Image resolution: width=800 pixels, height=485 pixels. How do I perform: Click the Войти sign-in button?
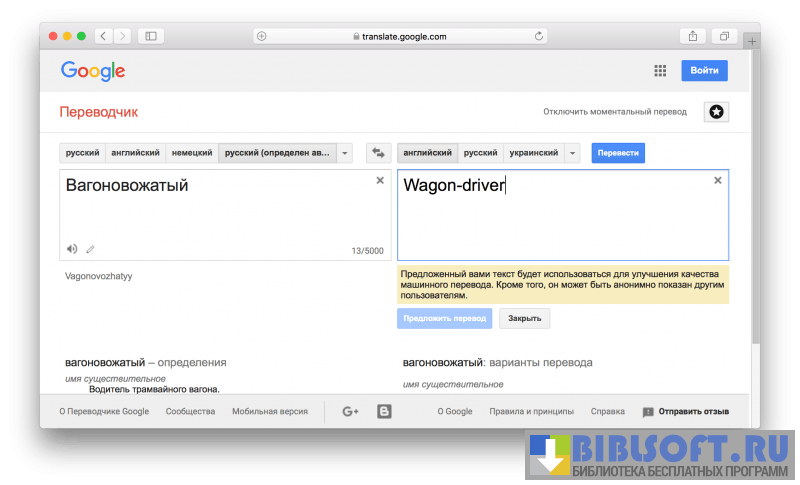point(705,70)
